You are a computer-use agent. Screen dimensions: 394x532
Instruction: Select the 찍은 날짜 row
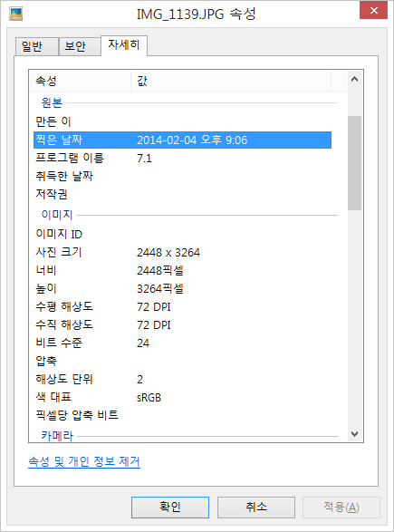point(182,140)
